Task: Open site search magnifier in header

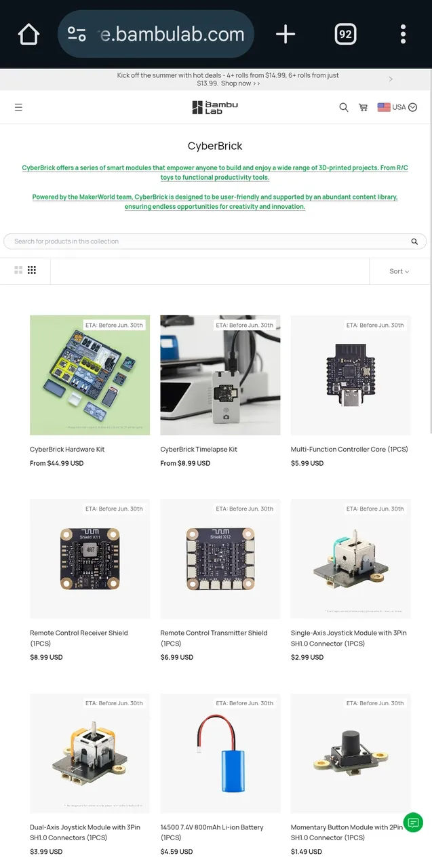Action: [344, 107]
